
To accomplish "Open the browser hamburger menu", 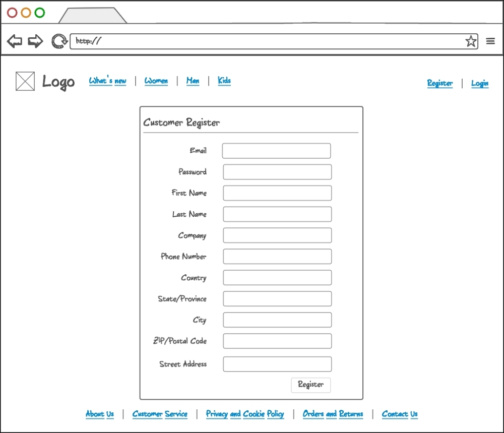I will coord(490,41).
